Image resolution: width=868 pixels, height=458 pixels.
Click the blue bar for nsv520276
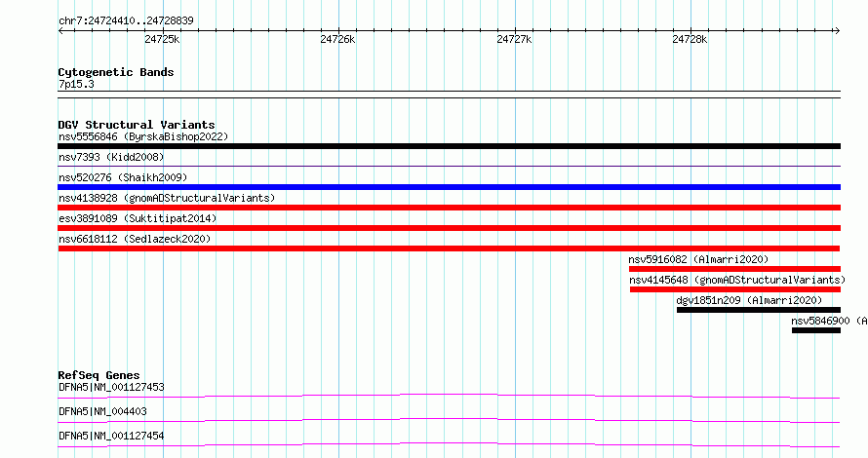[x=449, y=187]
